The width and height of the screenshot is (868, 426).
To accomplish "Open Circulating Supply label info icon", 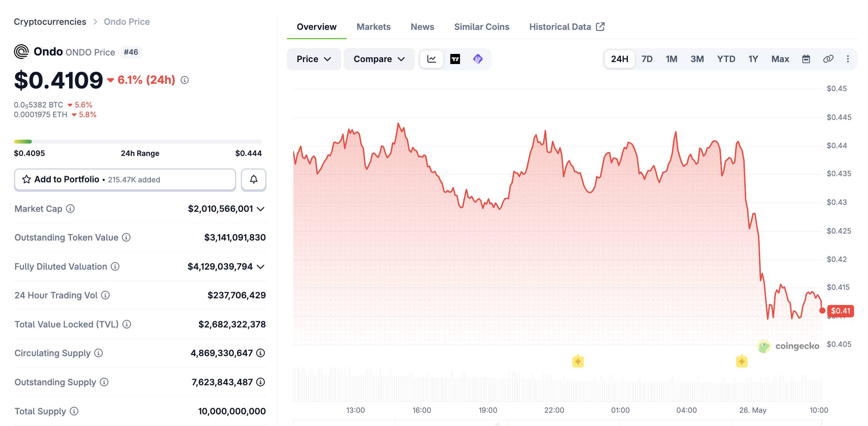I will [x=99, y=353].
